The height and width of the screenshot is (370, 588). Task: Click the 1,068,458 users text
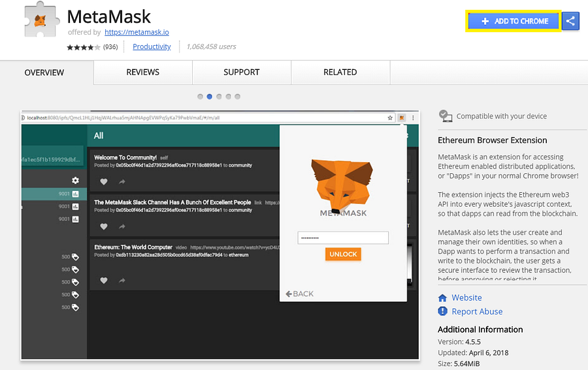click(x=211, y=46)
